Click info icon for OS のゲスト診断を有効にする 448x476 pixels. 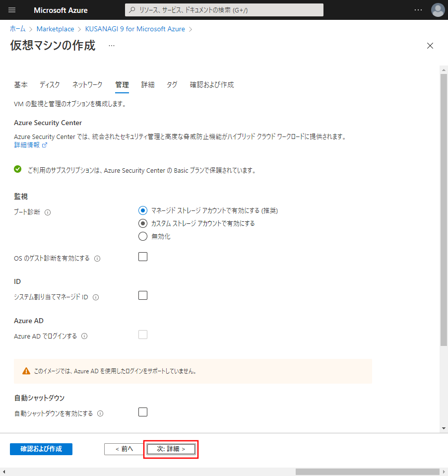[97, 259]
